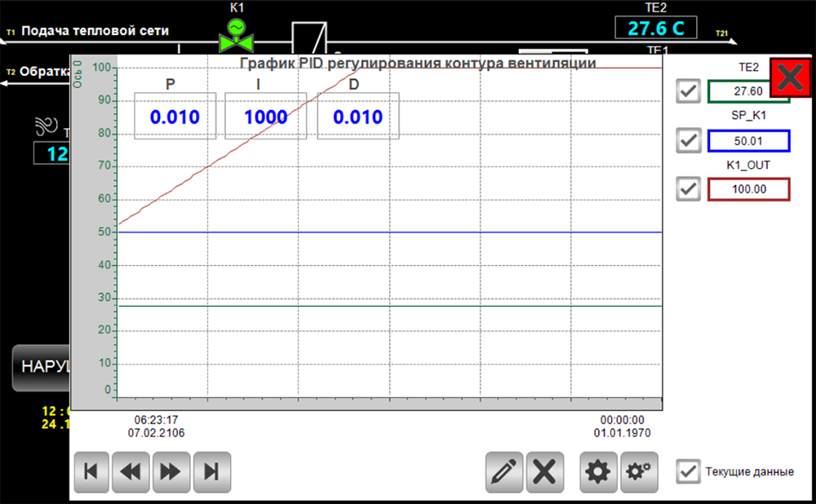Click the K1_OUT value box 100.00

tap(748, 189)
